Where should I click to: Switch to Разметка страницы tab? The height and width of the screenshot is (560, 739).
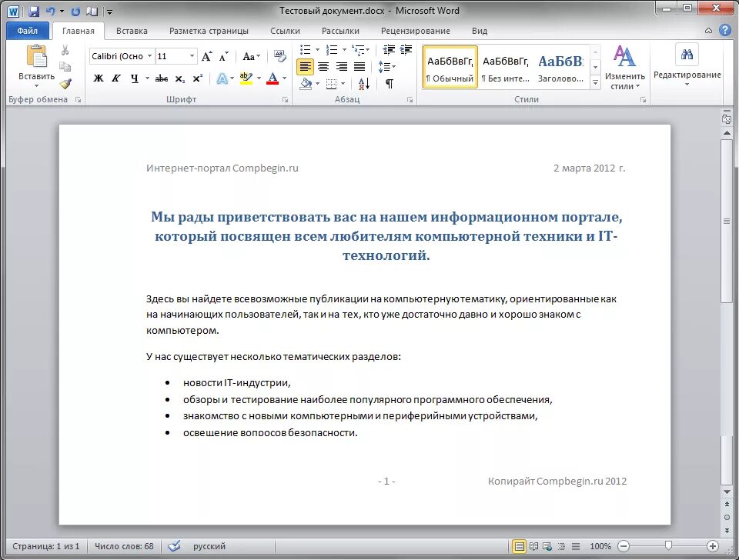click(209, 31)
